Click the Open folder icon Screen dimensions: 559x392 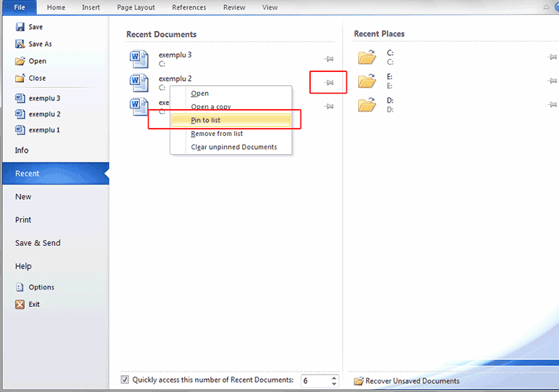point(20,61)
